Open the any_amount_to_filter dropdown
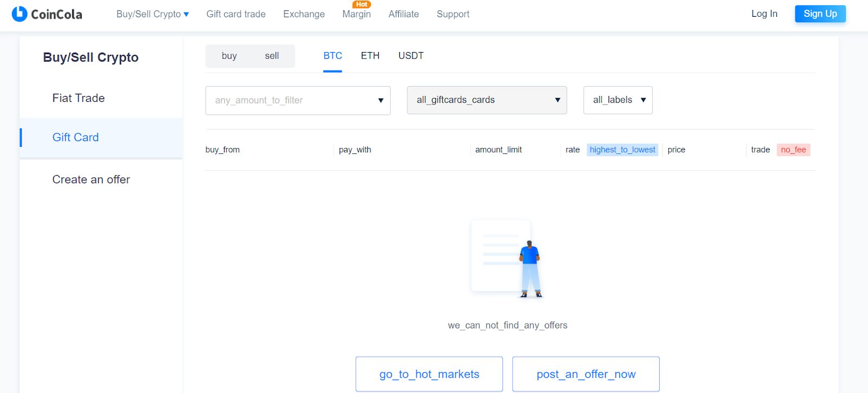This screenshot has height=393, width=868. 298,100
